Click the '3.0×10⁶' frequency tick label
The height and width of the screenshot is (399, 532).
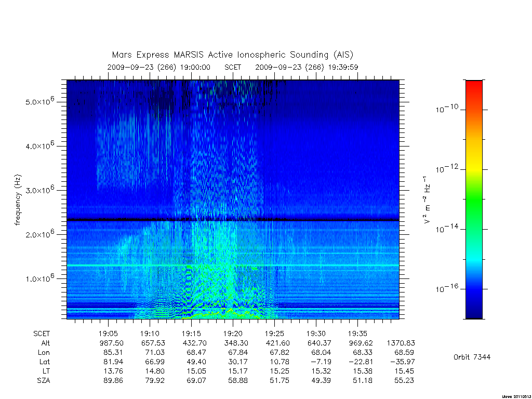coord(39,190)
